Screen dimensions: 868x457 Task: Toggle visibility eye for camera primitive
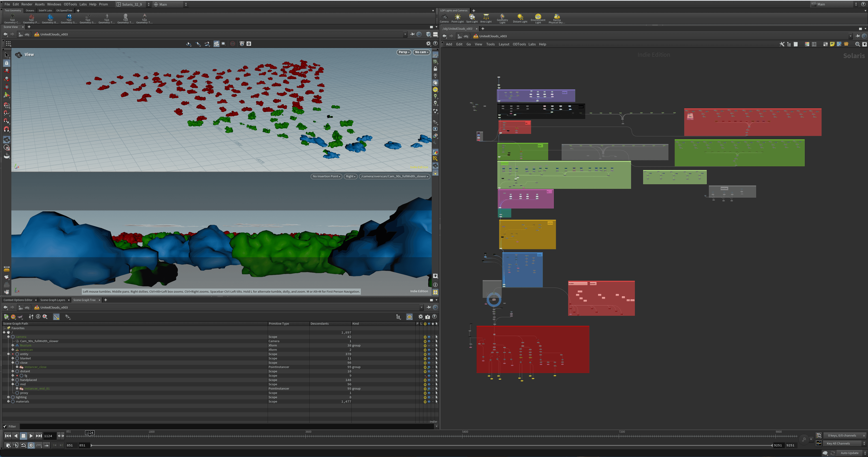429,337
